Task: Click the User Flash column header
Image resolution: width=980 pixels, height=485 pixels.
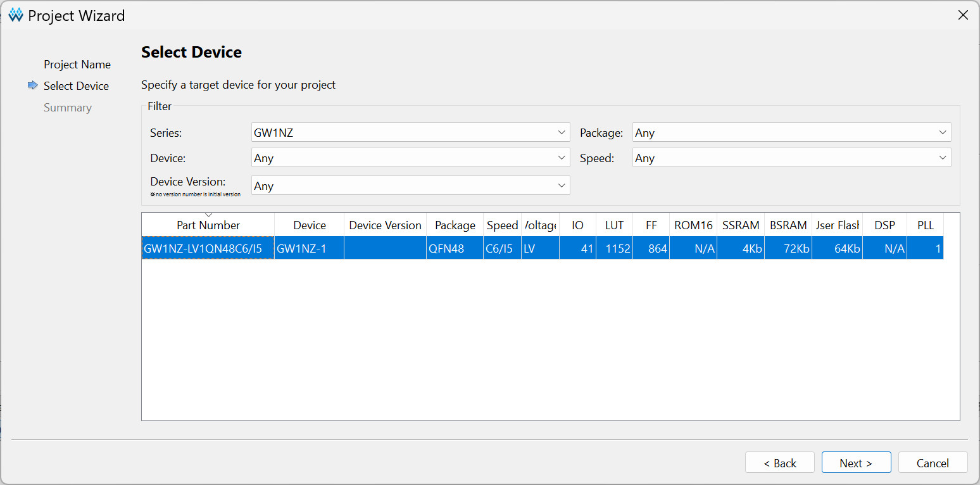Action: click(838, 225)
